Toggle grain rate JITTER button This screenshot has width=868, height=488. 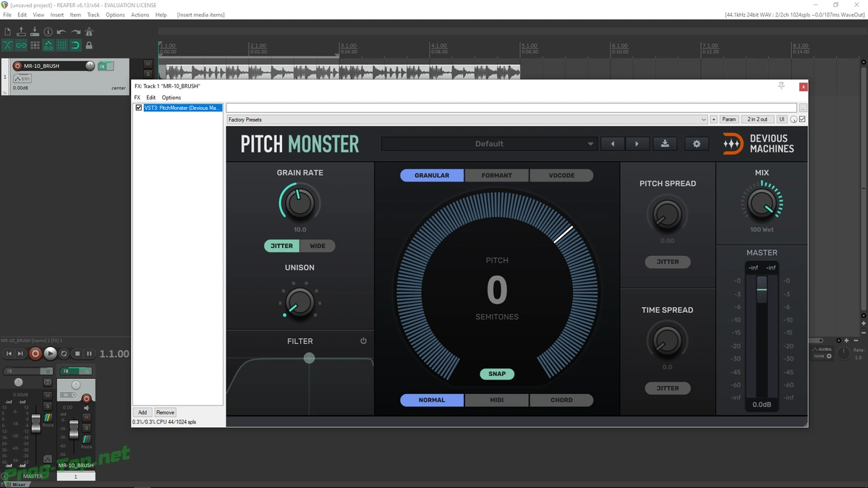point(282,246)
